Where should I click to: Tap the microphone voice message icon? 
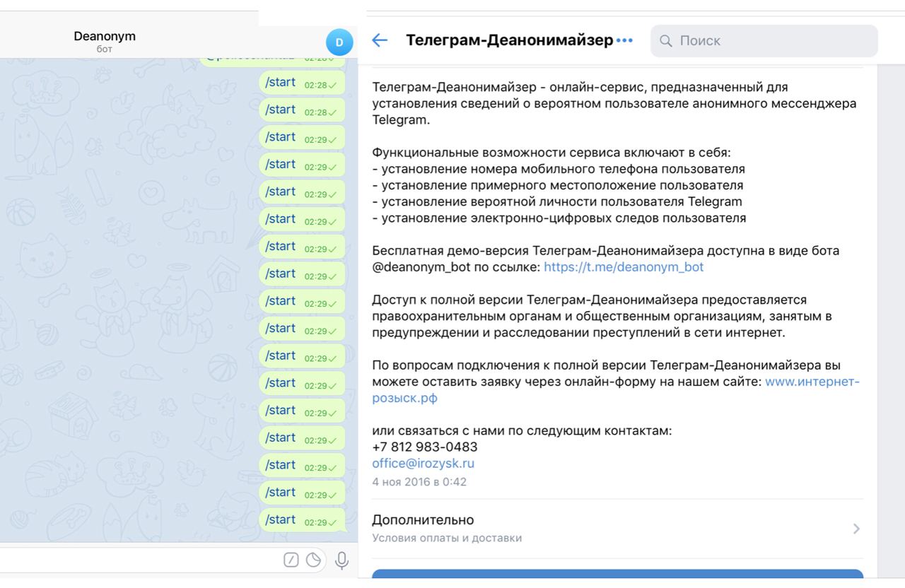point(341,560)
